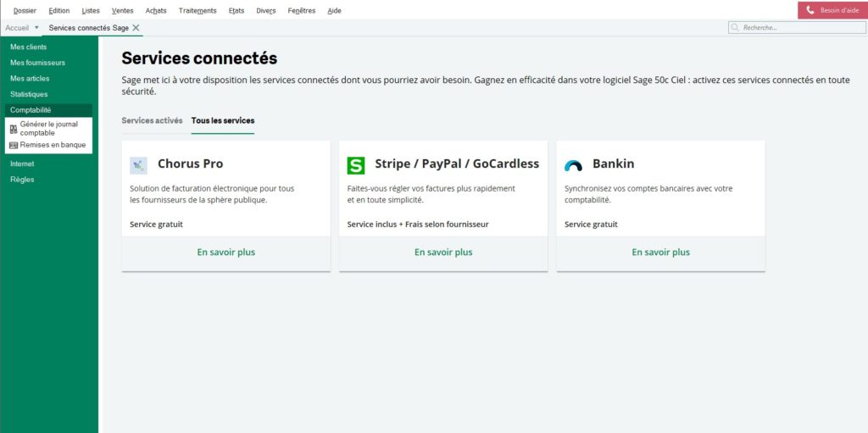Open the Divers menu
The width and height of the screenshot is (868, 433).
tap(265, 10)
